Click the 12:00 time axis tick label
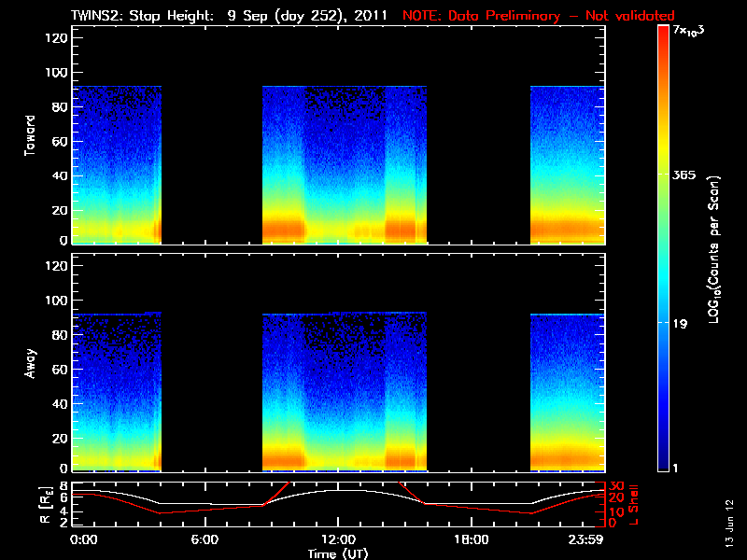 coord(337,540)
